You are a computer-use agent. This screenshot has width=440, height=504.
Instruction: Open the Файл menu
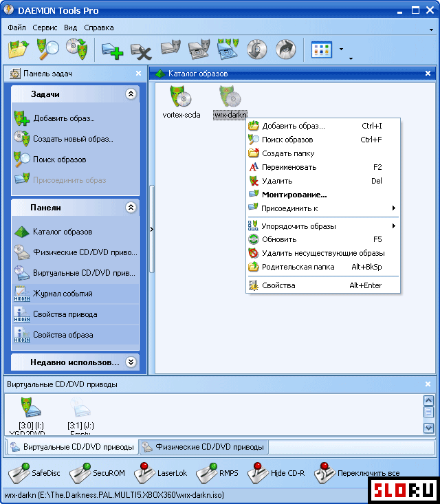pos(16,28)
